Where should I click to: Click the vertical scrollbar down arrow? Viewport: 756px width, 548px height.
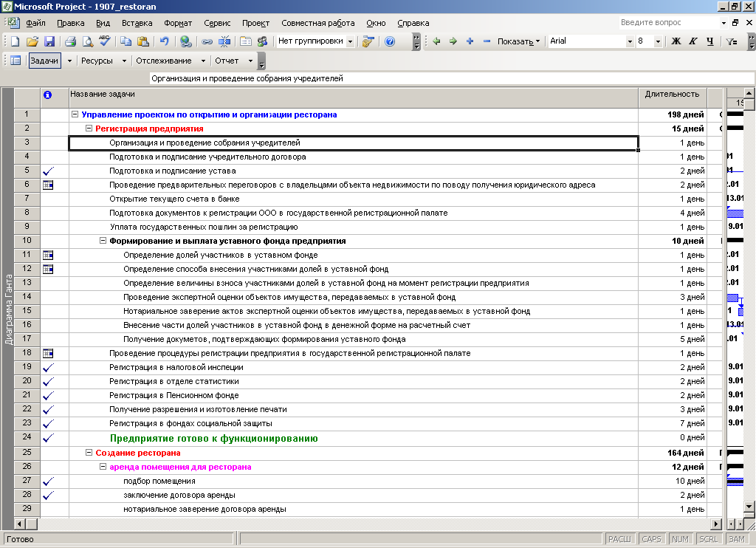click(749, 507)
